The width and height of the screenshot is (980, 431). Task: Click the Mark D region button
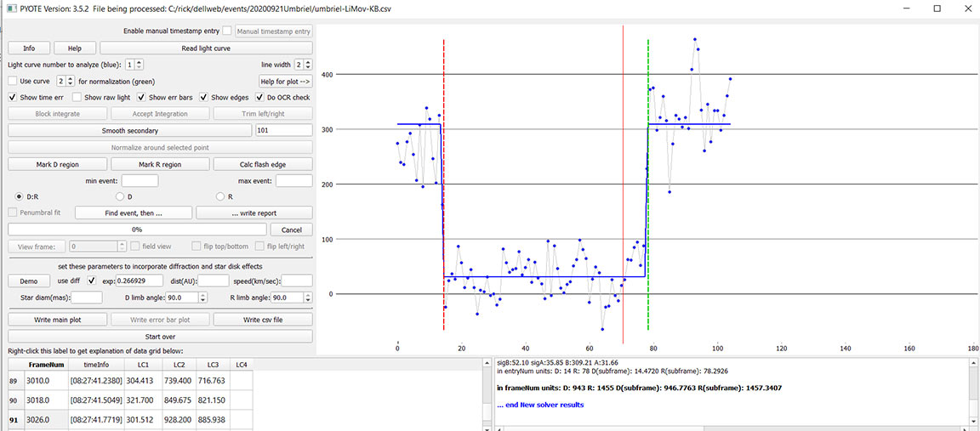[x=57, y=164]
